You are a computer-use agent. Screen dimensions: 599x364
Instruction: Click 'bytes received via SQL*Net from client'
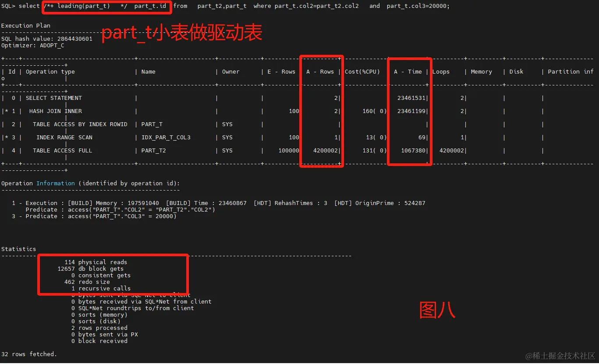pyautogui.click(x=142, y=302)
